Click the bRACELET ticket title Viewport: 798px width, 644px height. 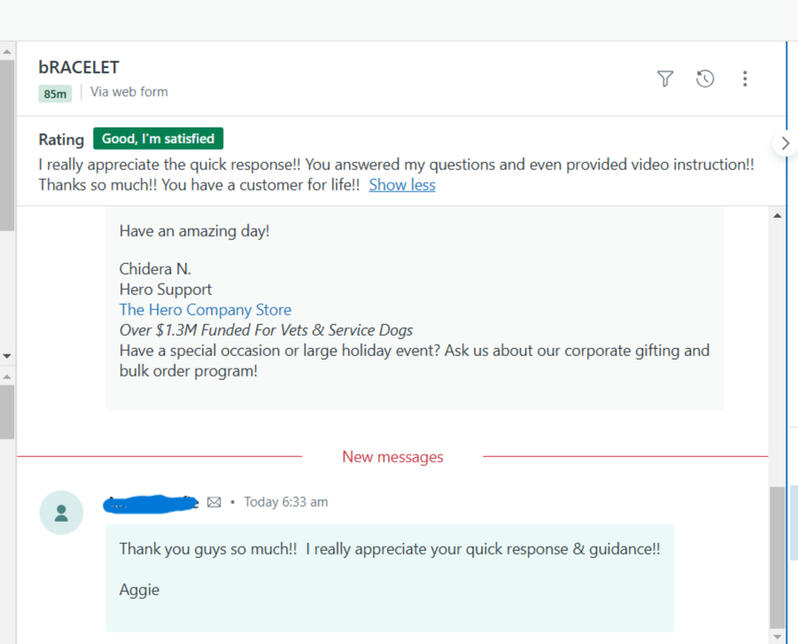click(x=79, y=67)
